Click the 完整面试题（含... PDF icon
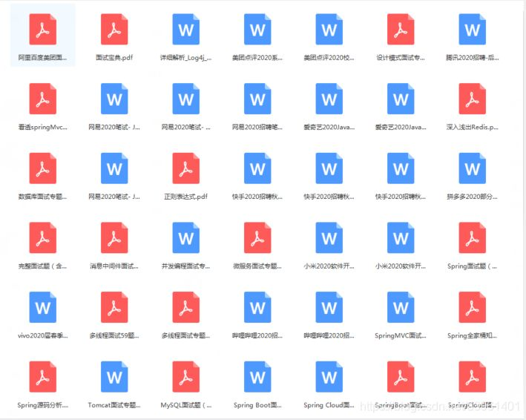 (x=42, y=237)
